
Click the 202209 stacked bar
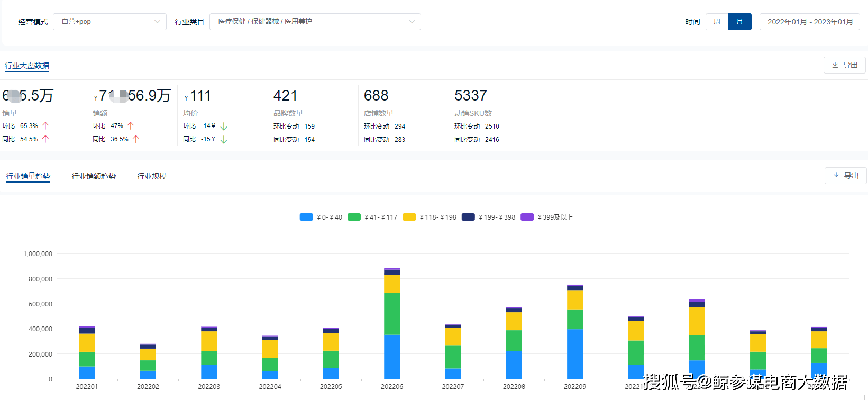(x=575, y=332)
